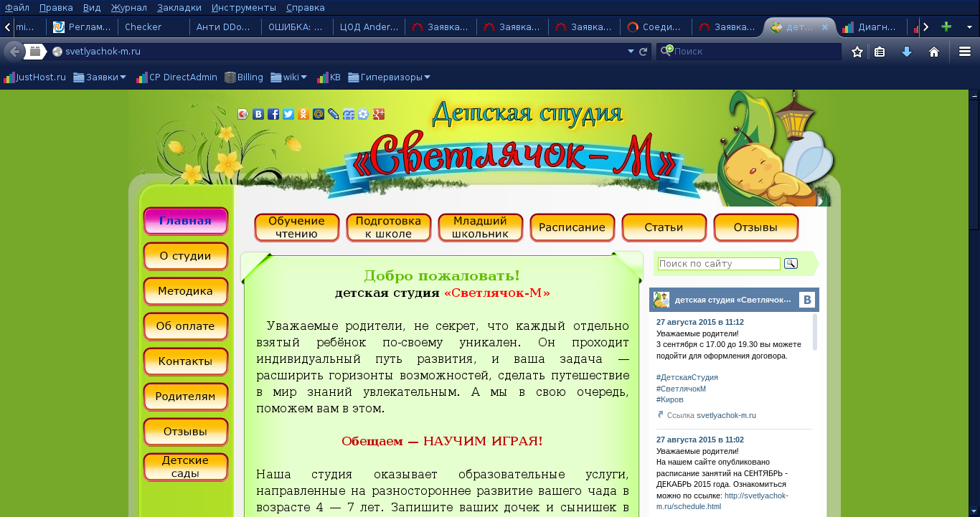Submit site search with the magnifier button
The height and width of the screenshot is (517, 980).
pyautogui.click(x=791, y=264)
